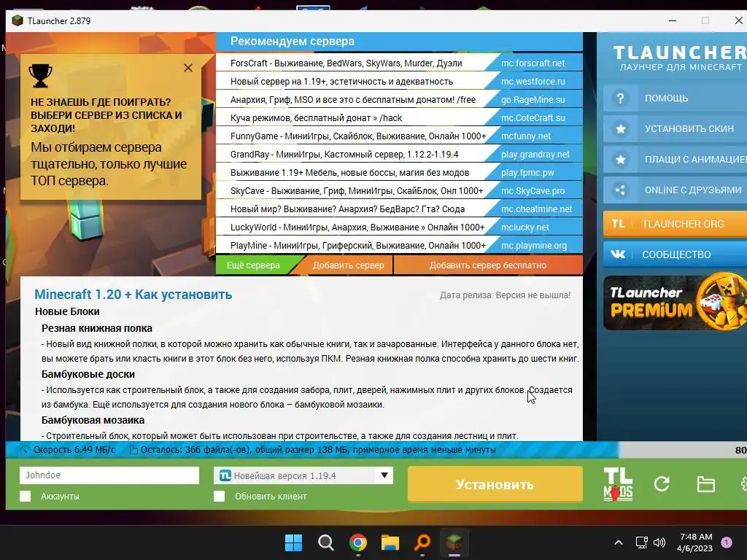Click server address play.fpmc.pw
Screen dimensions: 747x560
pyautogui.click(x=528, y=172)
